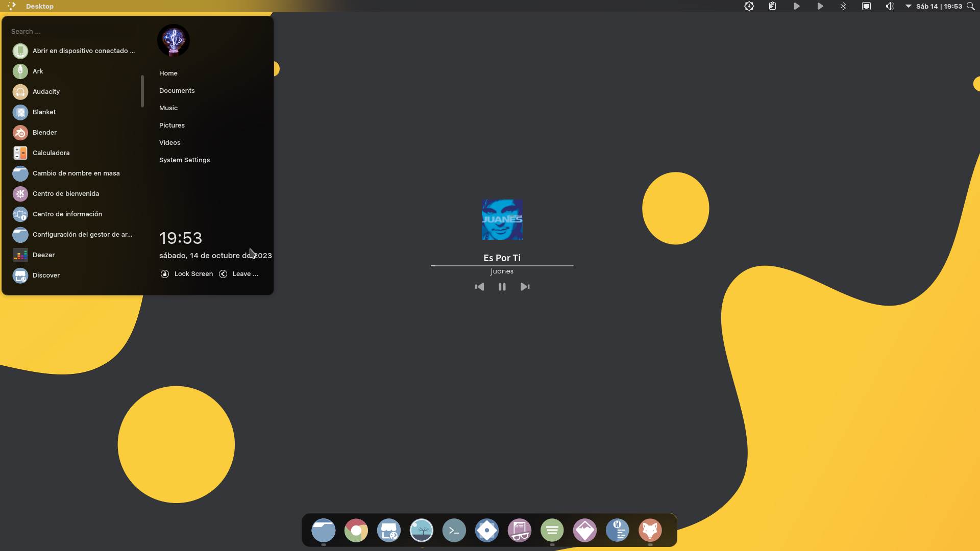980x551 pixels.
Task: Open the Music folder link
Action: (x=168, y=108)
